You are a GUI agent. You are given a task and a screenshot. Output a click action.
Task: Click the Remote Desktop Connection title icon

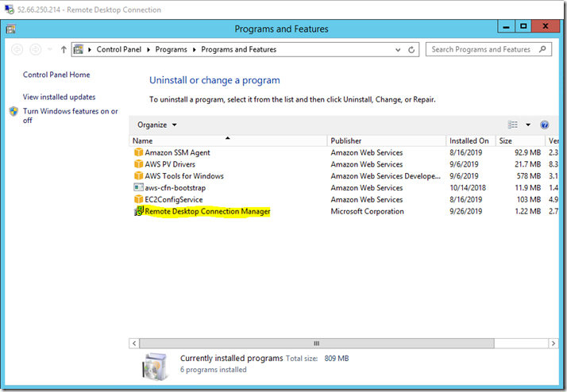[x=9, y=10]
